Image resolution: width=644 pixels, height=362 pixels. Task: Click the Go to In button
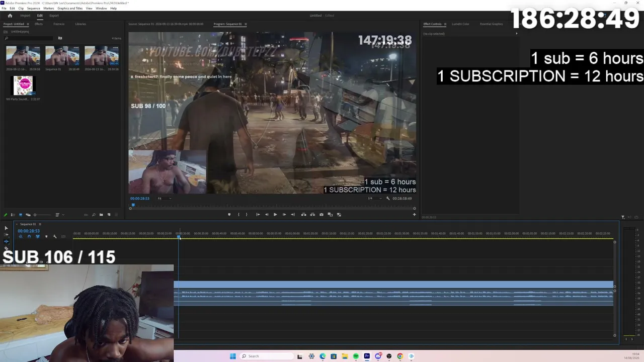[258, 215]
